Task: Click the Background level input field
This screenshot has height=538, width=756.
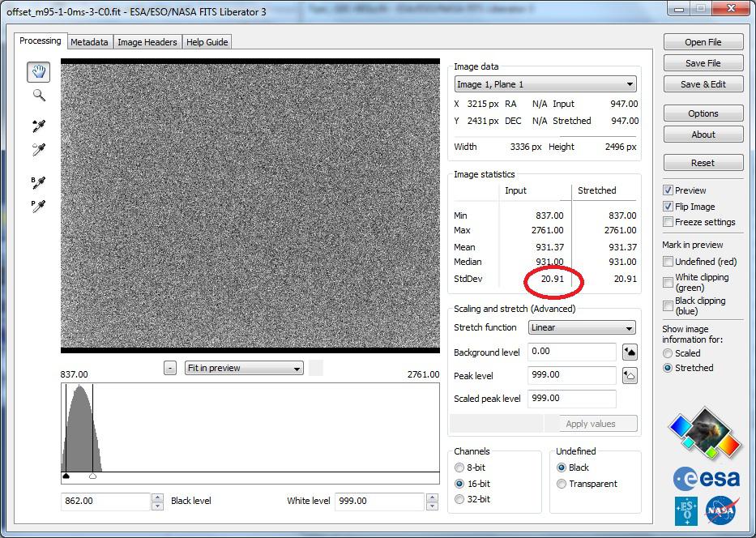Action: coord(572,352)
